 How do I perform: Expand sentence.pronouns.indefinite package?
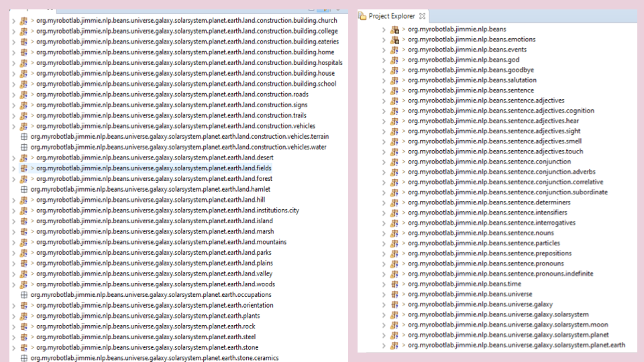(x=384, y=274)
